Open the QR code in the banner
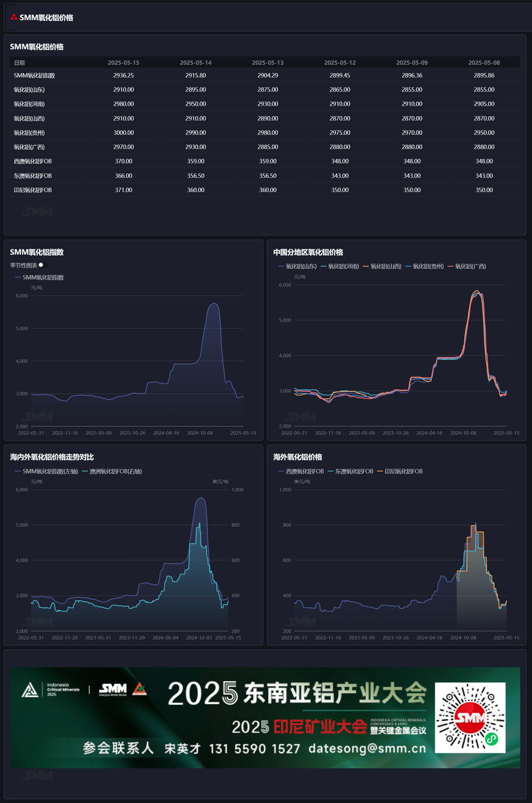 (x=470, y=718)
